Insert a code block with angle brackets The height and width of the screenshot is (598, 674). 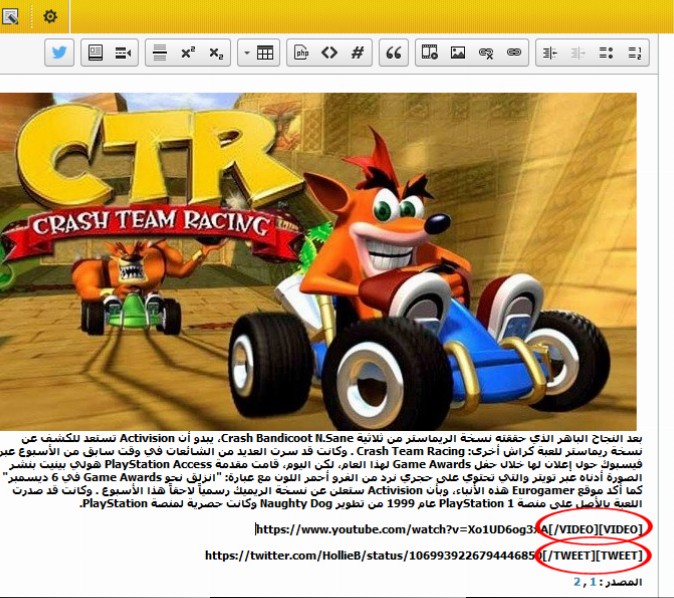point(329,53)
